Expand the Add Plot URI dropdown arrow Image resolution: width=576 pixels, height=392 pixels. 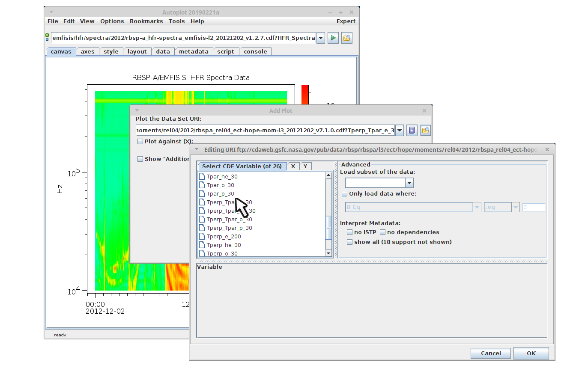point(400,131)
